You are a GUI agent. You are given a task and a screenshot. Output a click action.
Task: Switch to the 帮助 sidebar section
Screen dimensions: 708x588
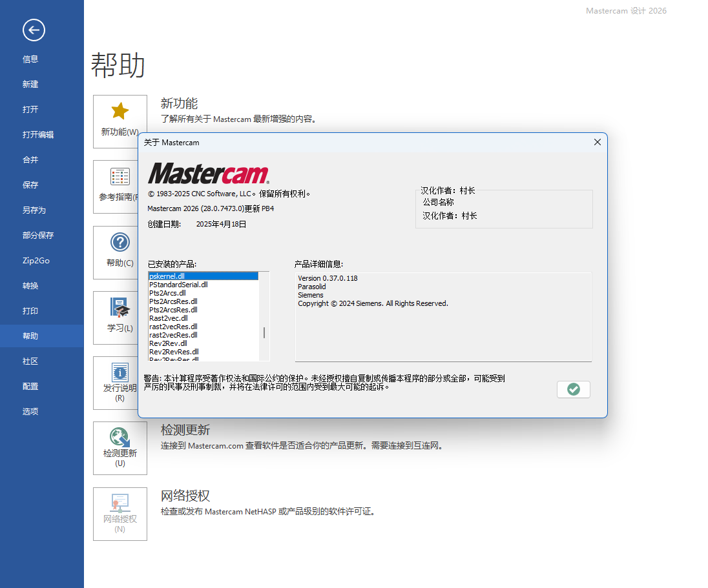click(x=30, y=336)
